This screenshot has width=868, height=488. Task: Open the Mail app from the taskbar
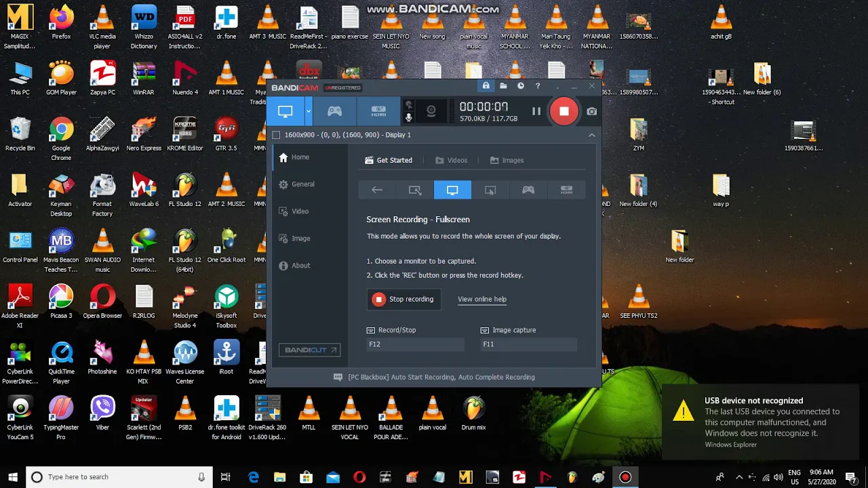pos(333,477)
